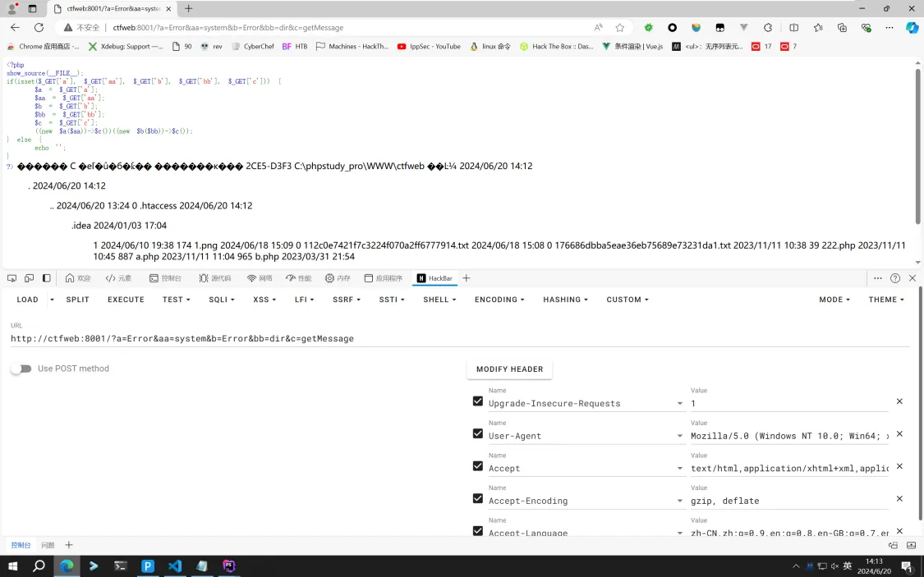Toggle the DevTools inspect element tool

click(x=11, y=278)
